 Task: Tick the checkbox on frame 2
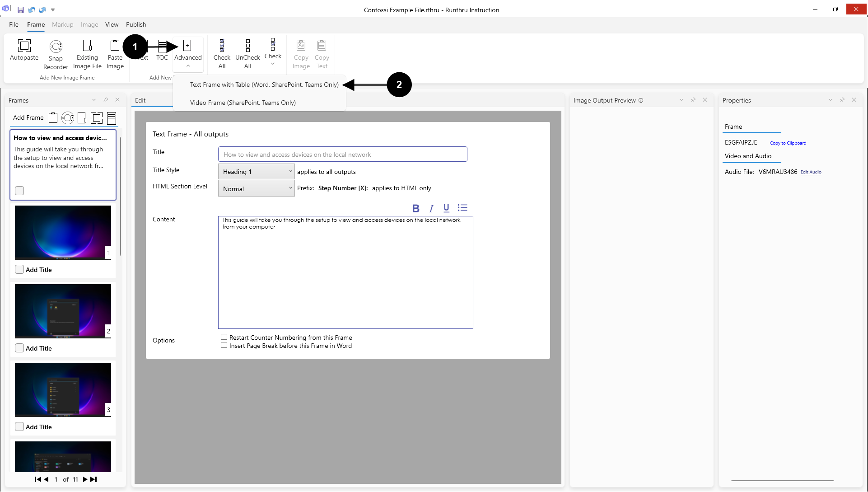[19, 348]
